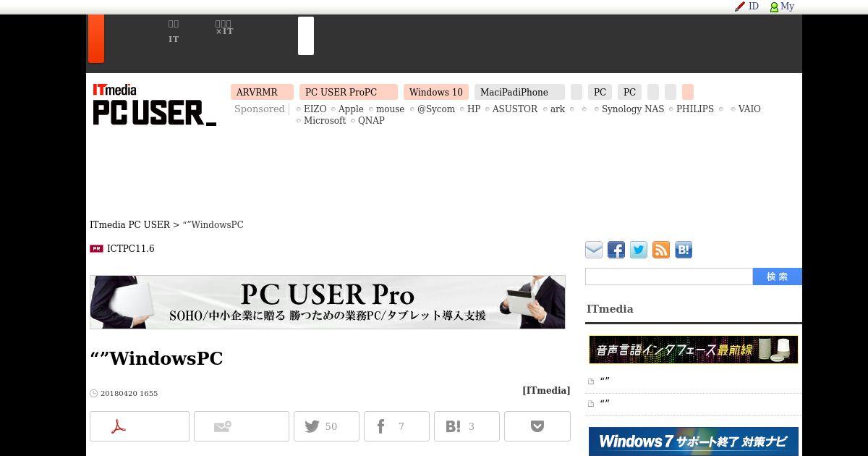Open the PC USER ProPC category tab
This screenshot has height=456, width=868.
click(349, 92)
